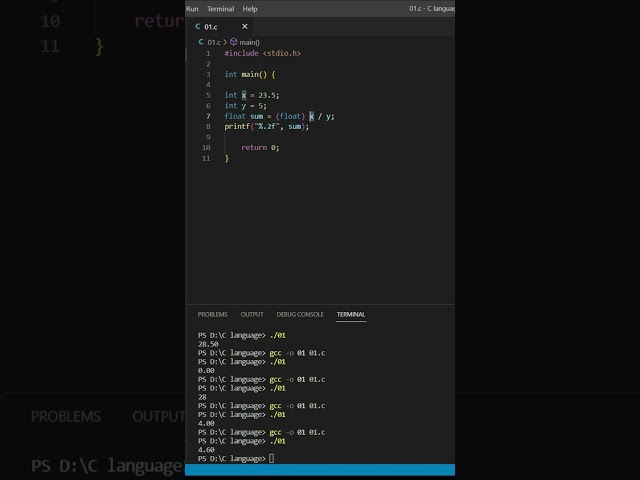Click line number 10 in the gutter

coord(206,148)
